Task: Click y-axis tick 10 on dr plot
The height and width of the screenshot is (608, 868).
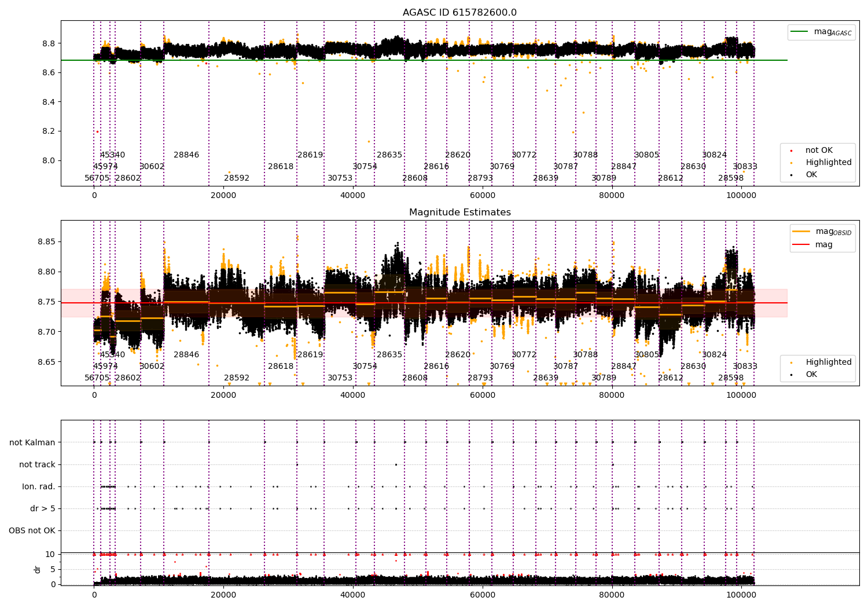Action: coord(50,554)
